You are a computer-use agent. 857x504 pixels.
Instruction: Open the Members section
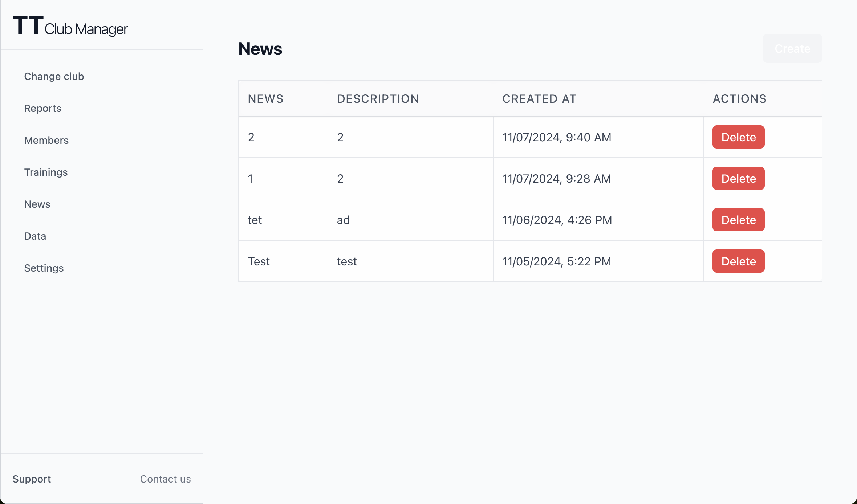(46, 141)
